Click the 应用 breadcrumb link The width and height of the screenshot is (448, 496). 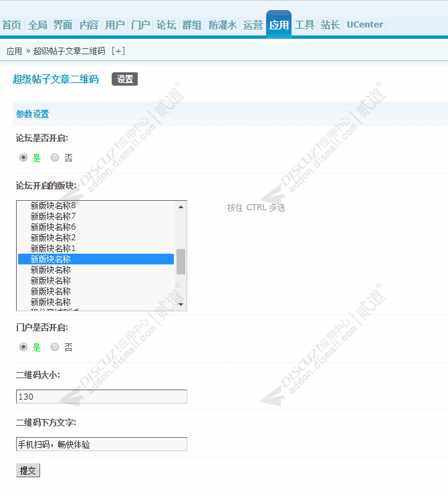tap(14, 51)
